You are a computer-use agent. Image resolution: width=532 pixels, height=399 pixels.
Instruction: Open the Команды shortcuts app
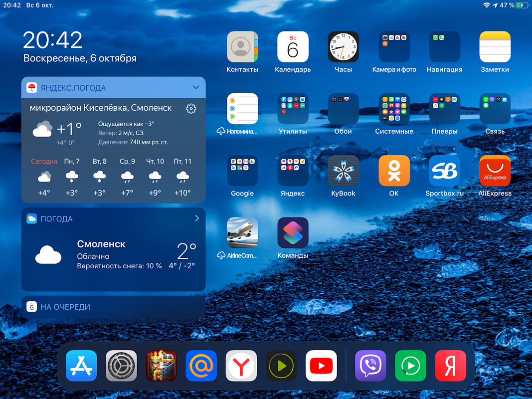point(293,233)
